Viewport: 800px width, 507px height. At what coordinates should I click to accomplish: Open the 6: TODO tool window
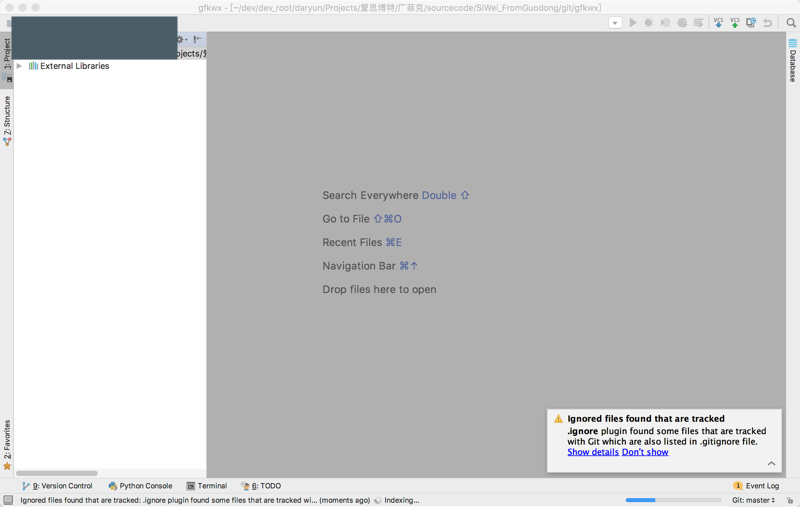(x=261, y=486)
